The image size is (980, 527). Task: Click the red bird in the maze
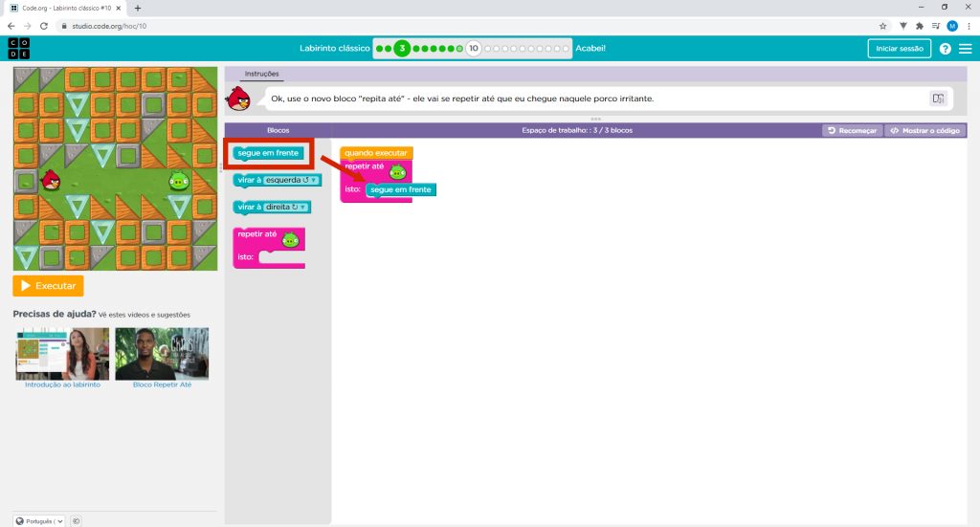click(x=51, y=181)
